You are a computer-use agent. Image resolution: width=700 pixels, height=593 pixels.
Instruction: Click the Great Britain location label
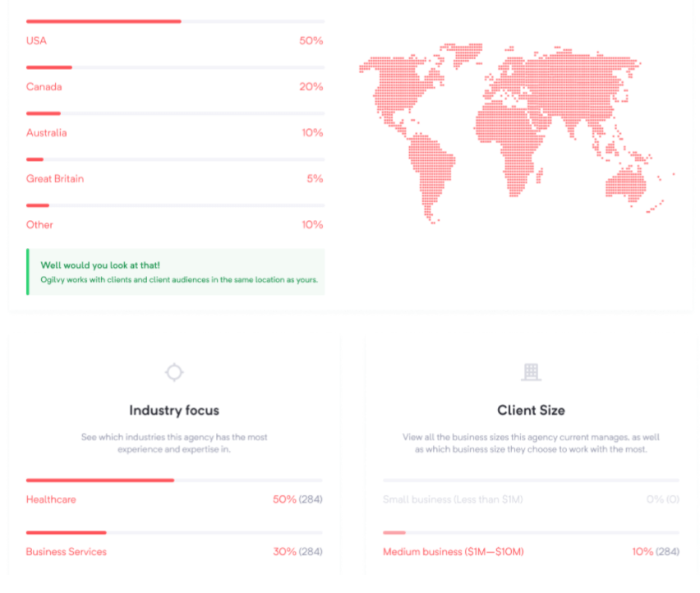(x=55, y=178)
